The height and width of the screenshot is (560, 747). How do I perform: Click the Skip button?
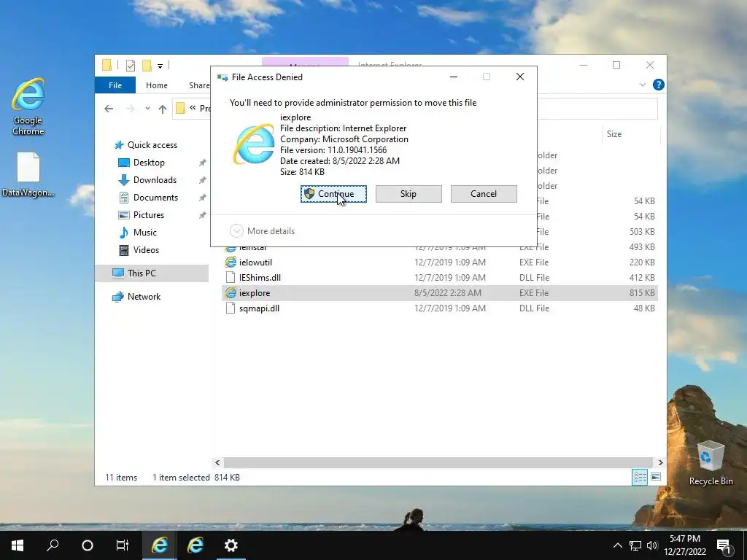[409, 194]
